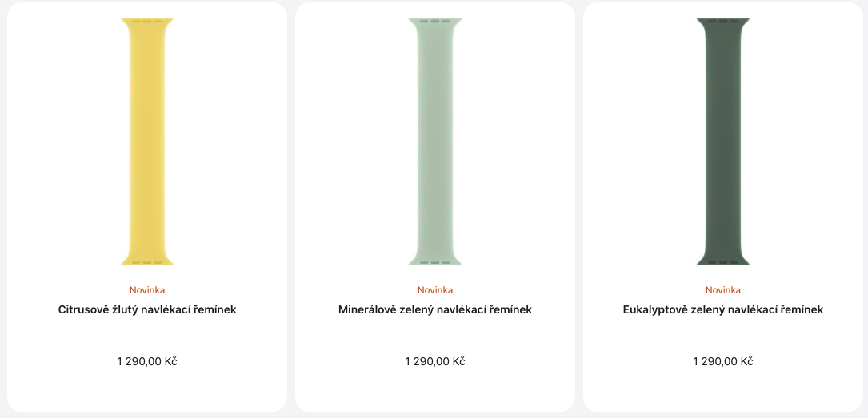The image size is (868, 418).
Task: Select the 1 290,00 Kč price of the mineral green band
Action: click(435, 361)
